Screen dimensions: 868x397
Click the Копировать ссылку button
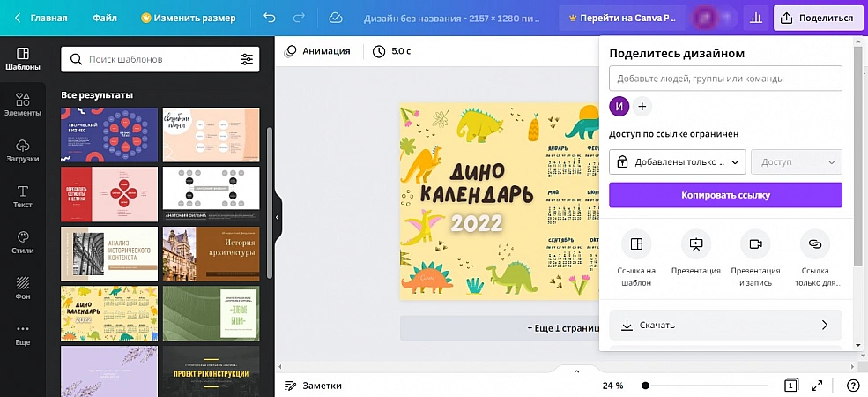coord(726,195)
